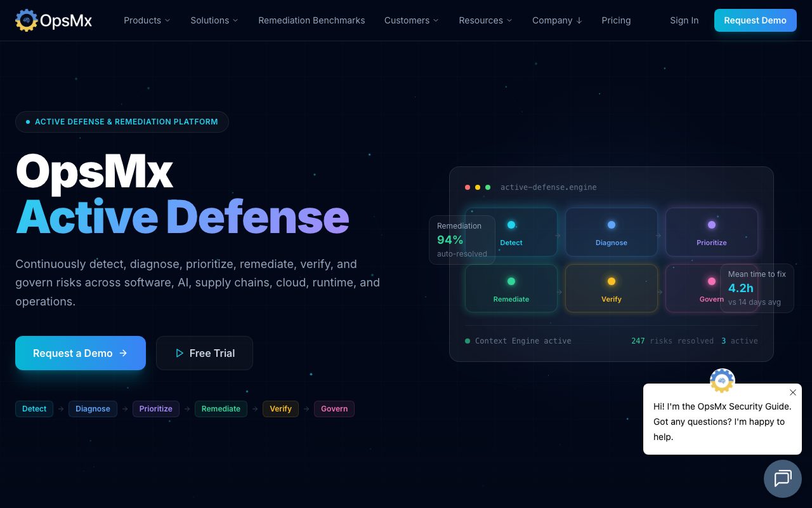
Task: Click the OpsMx gear logo icon
Action: point(26,20)
